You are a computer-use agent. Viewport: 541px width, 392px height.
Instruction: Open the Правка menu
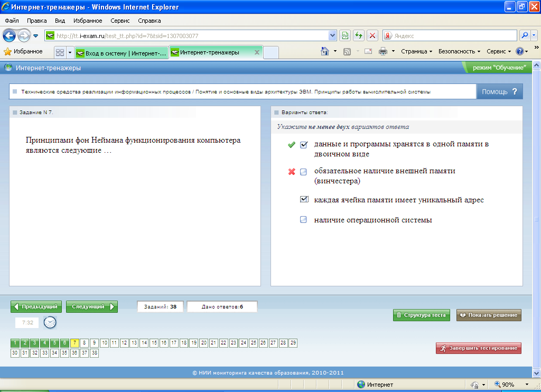(x=36, y=21)
